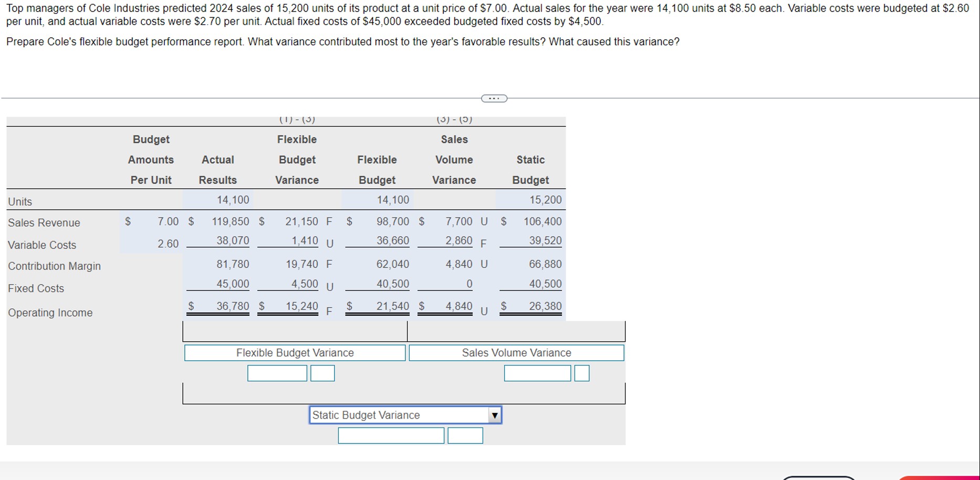Screen dimensions: 980x480
Task: Select the small F/U field under Sales Volume Variance box
Action: [582, 373]
